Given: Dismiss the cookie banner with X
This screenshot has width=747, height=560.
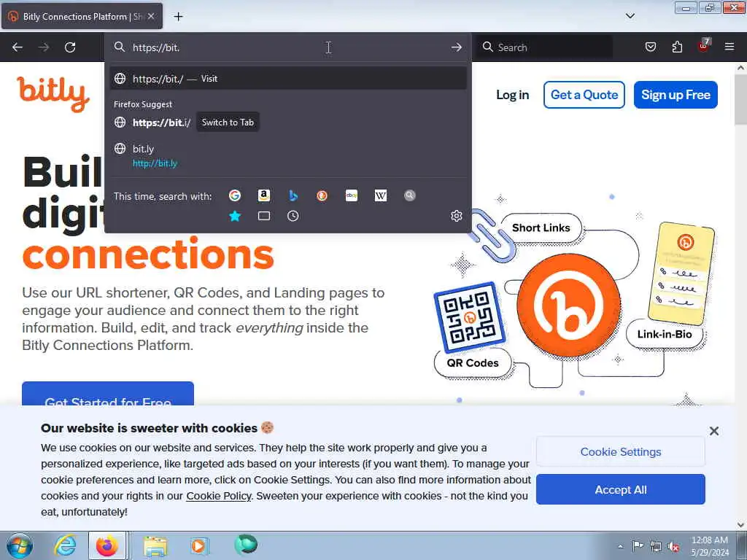Looking at the screenshot, I should pos(713,431).
